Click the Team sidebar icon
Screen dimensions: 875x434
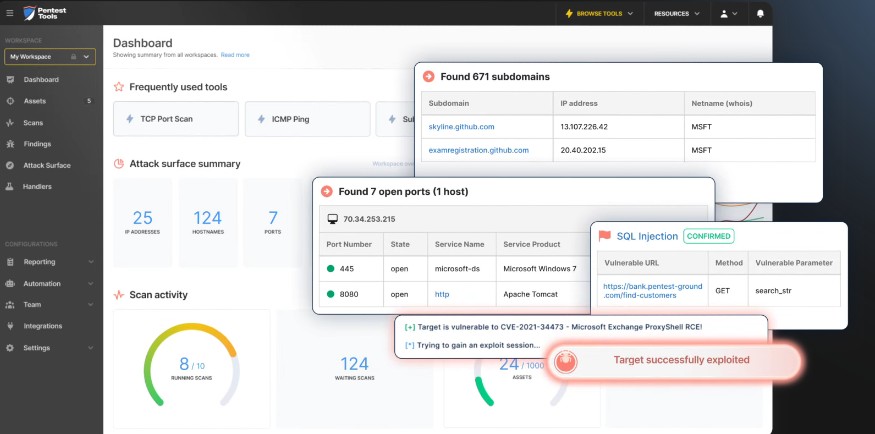pyautogui.click(x=10, y=305)
